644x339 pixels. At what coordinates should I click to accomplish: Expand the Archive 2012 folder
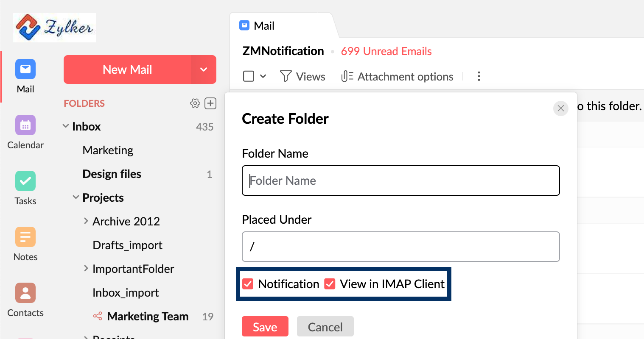[x=86, y=221]
